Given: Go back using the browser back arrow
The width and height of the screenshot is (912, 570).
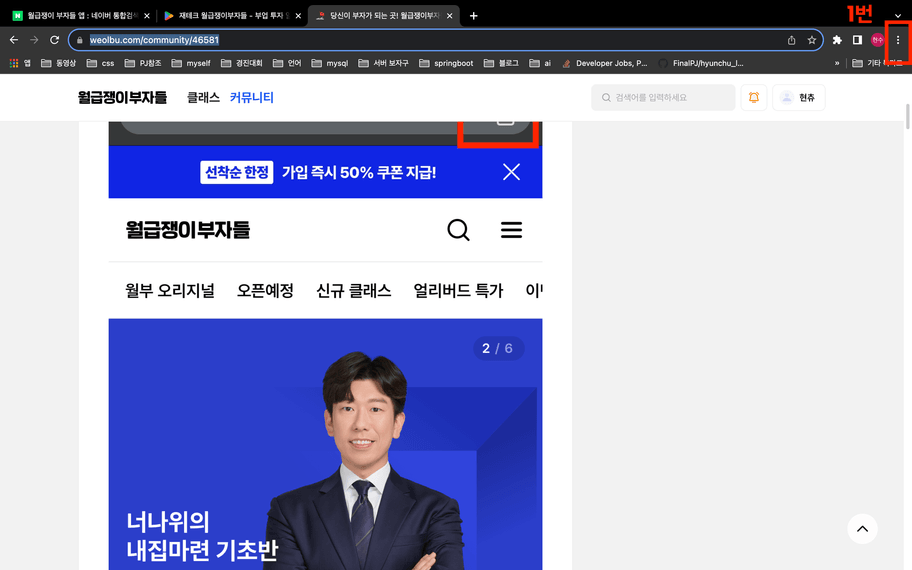Looking at the screenshot, I should (14, 40).
